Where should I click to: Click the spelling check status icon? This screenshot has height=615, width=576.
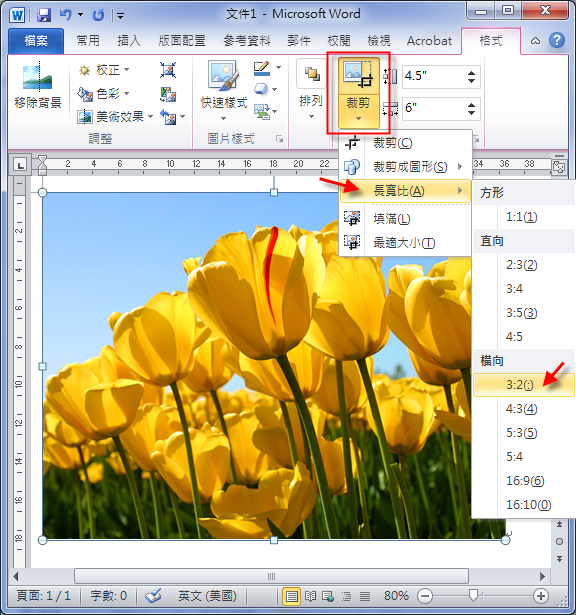(153, 596)
